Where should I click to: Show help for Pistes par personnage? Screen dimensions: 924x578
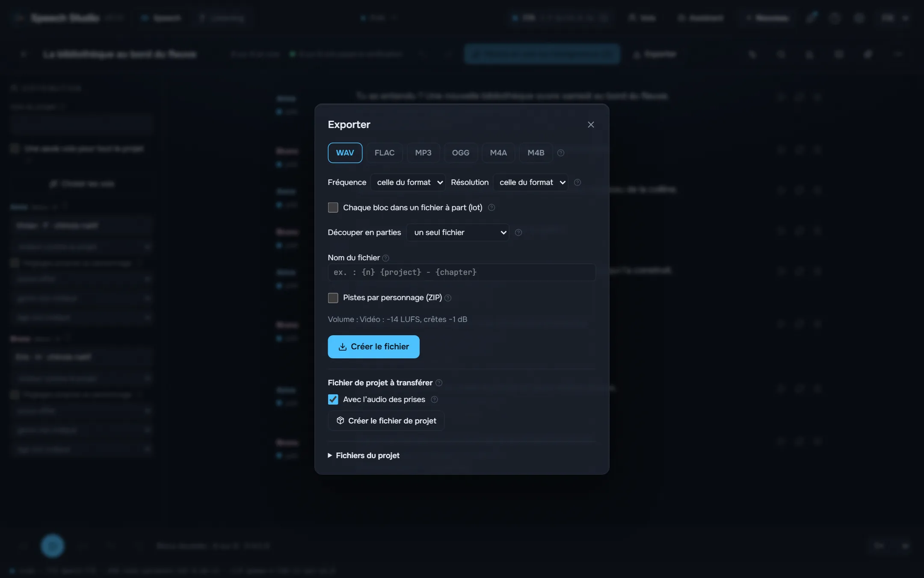pos(447,298)
